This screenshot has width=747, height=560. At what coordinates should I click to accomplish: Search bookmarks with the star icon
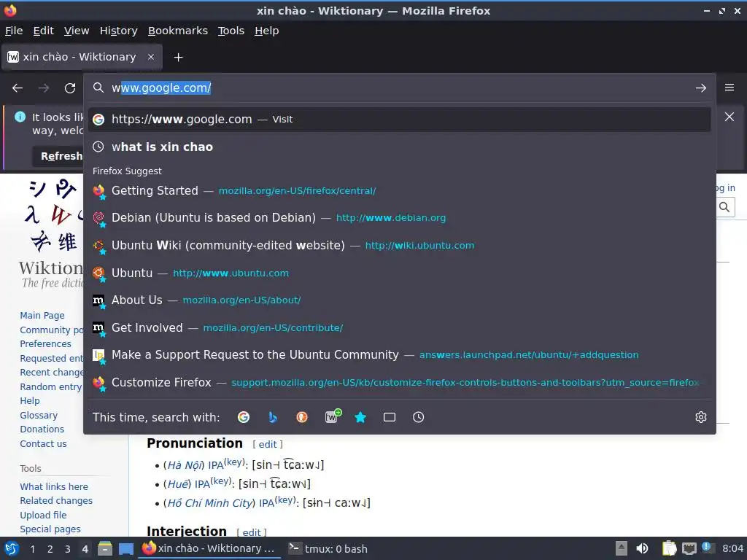pyautogui.click(x=360, y=417)
